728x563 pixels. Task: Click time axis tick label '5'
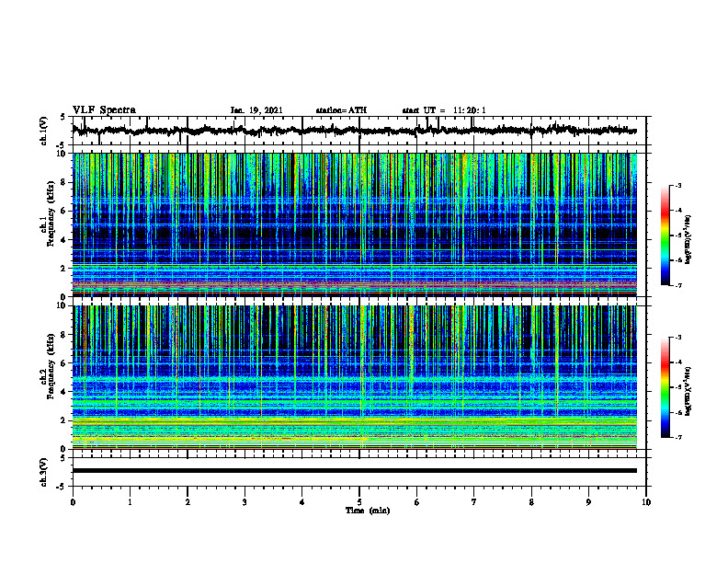pyautogui.click(x=359, y=502)
